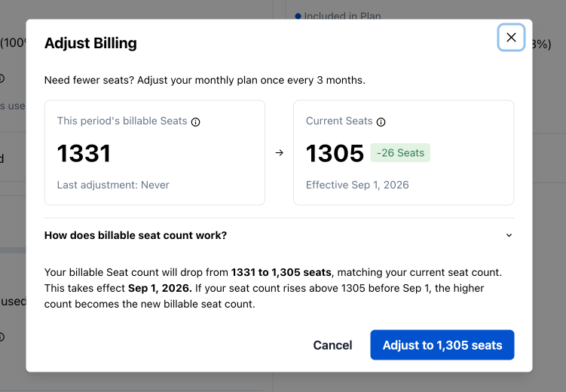
Task: Click 'Last adjustment: Never' text
Action: (x=113, y=185)
